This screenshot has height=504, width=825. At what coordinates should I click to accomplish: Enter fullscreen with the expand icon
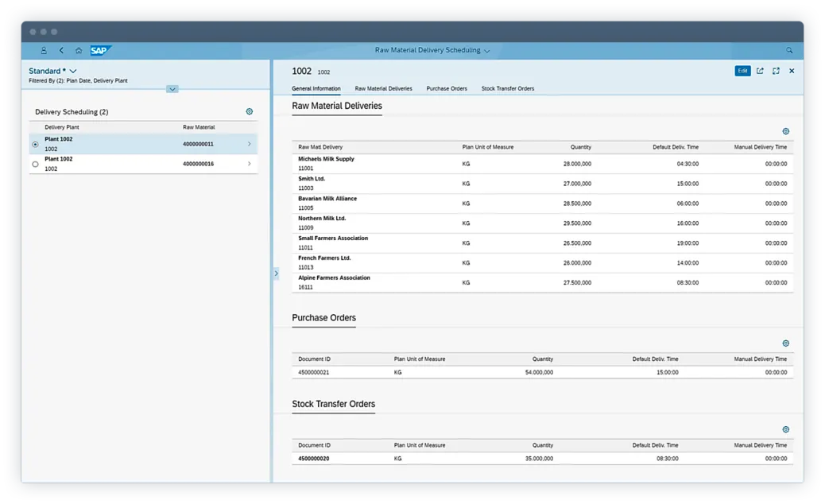pyautogui.click(x=776, y=71)
